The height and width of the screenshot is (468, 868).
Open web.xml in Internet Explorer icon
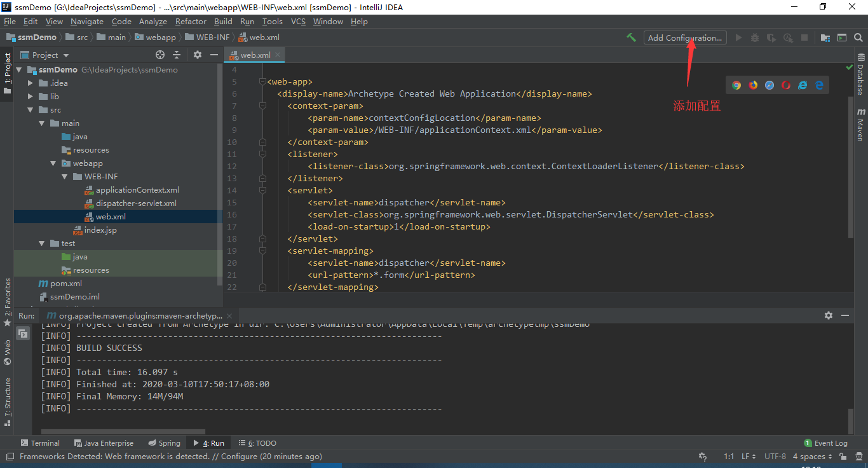pos(803,85)
